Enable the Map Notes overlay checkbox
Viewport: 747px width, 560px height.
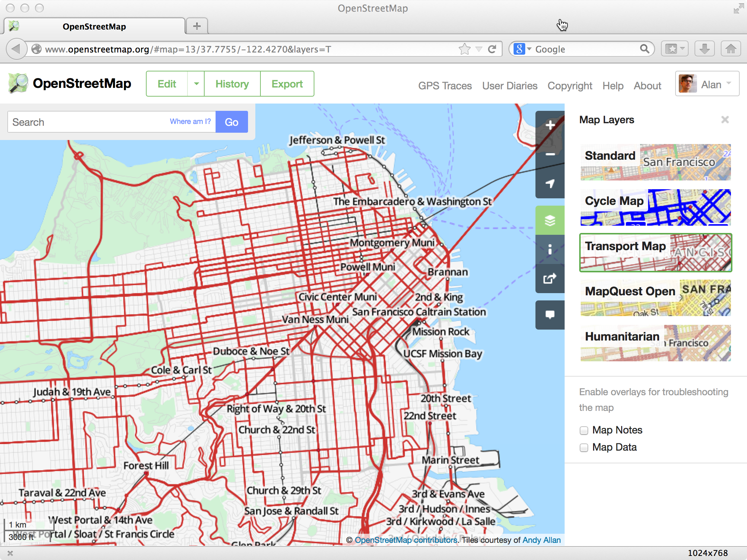584,431
